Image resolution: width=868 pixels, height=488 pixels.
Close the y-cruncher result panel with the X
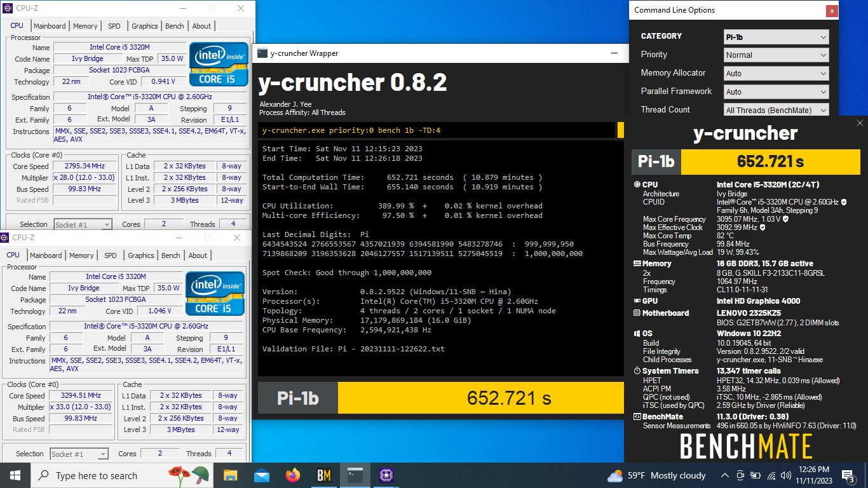pyautogui.click(x=860, y=123)
